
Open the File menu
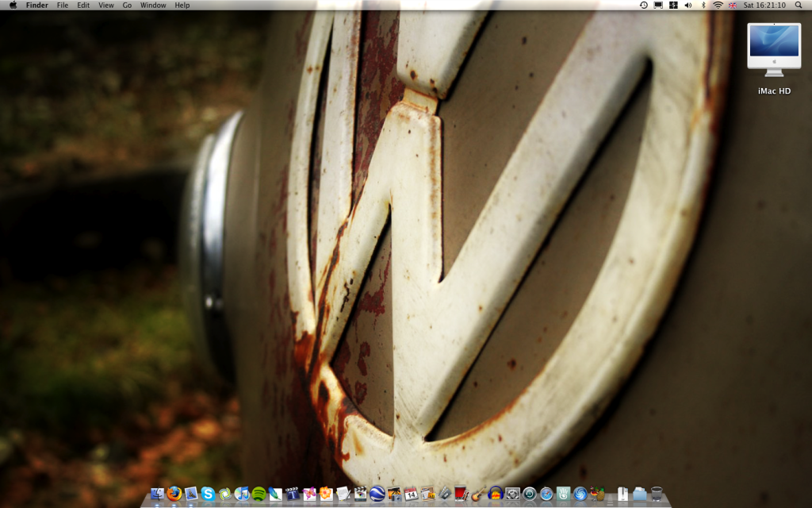pos(63,6)
